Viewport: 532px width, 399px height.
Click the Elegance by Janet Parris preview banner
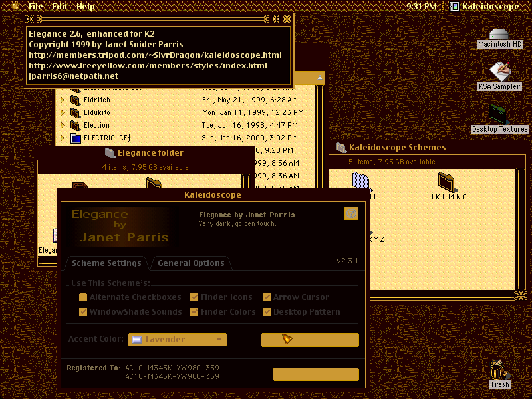pyautogui.click(x=121, y=226)
